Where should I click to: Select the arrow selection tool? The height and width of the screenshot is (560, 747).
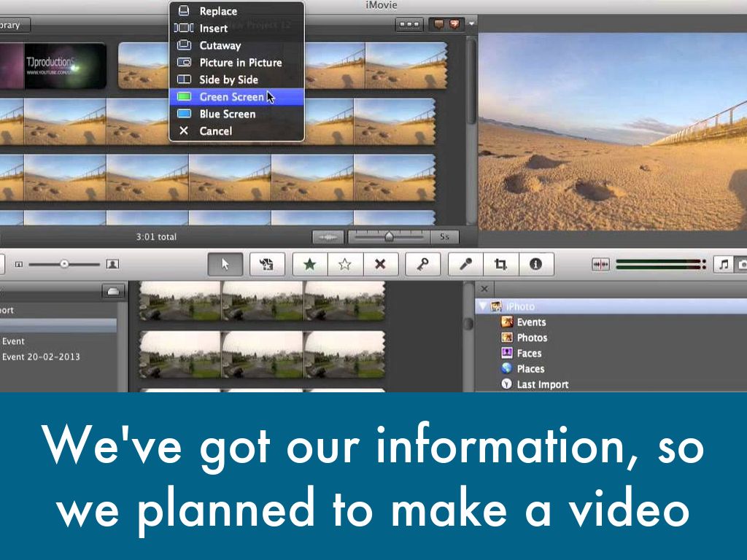[x=225, y=265]
